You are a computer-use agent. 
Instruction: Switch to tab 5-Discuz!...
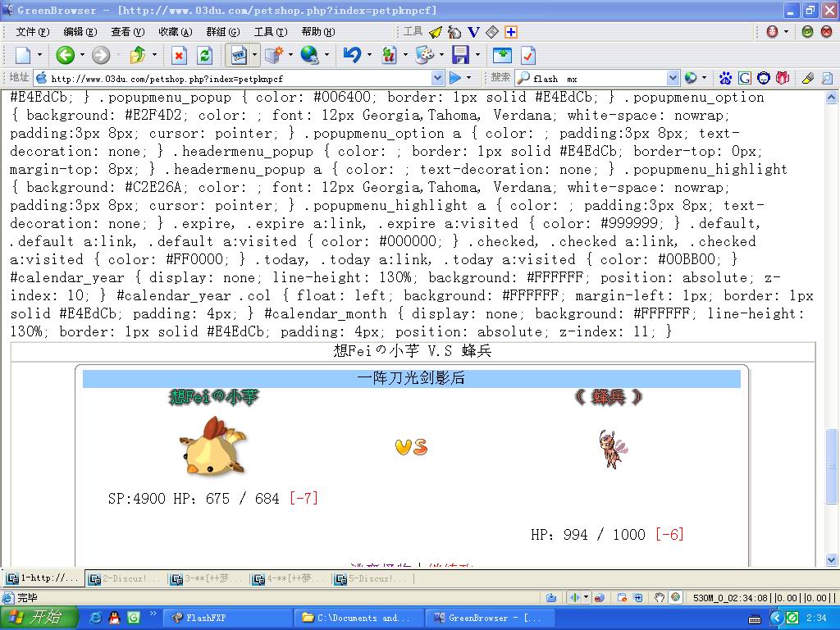point(372,578)
